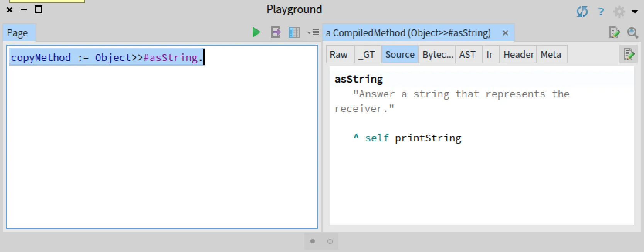Viewport: 644px width, 252px height.
Task: Open the table/bindings icon in the Page toolbar
Action: pyautogui.click(x=294, y=32)
